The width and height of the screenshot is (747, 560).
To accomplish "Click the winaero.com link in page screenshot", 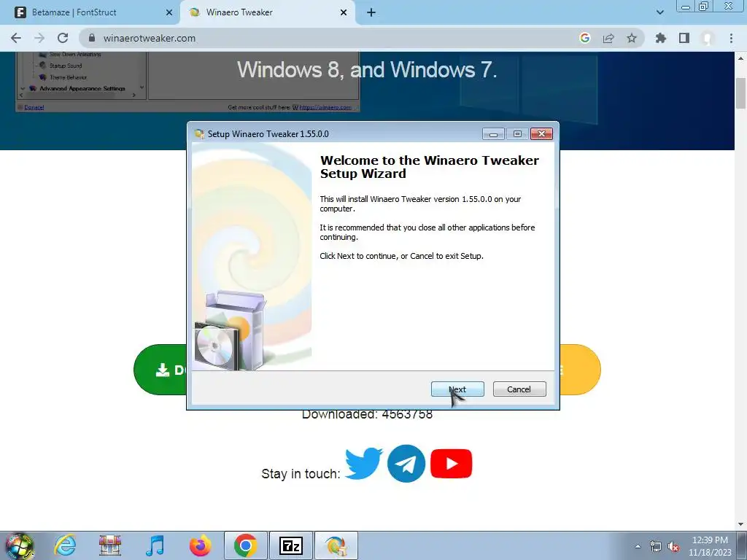I will [325, 107].
